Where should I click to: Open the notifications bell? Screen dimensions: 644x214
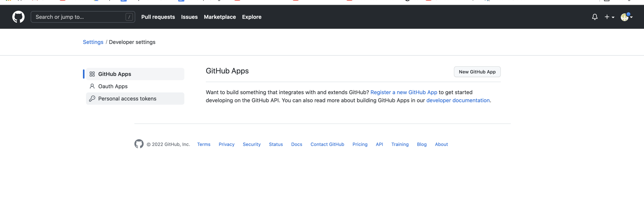point(595,17)
